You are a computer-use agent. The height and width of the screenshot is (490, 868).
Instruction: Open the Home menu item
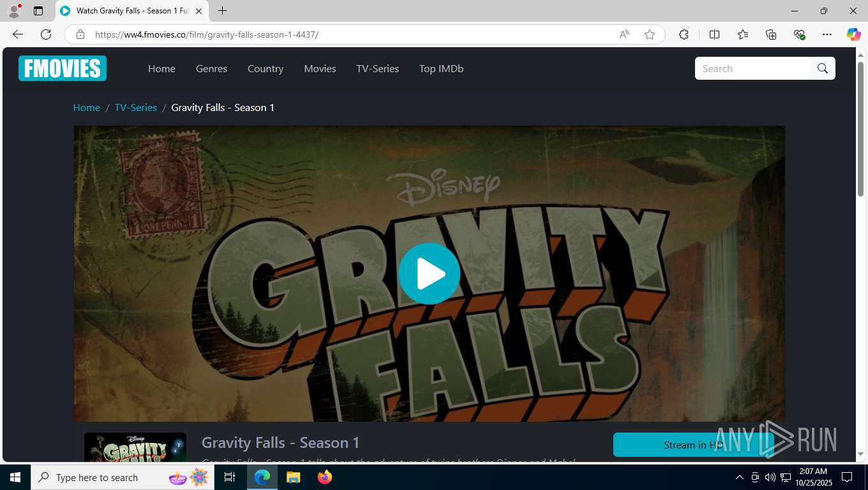coord(161,68)
